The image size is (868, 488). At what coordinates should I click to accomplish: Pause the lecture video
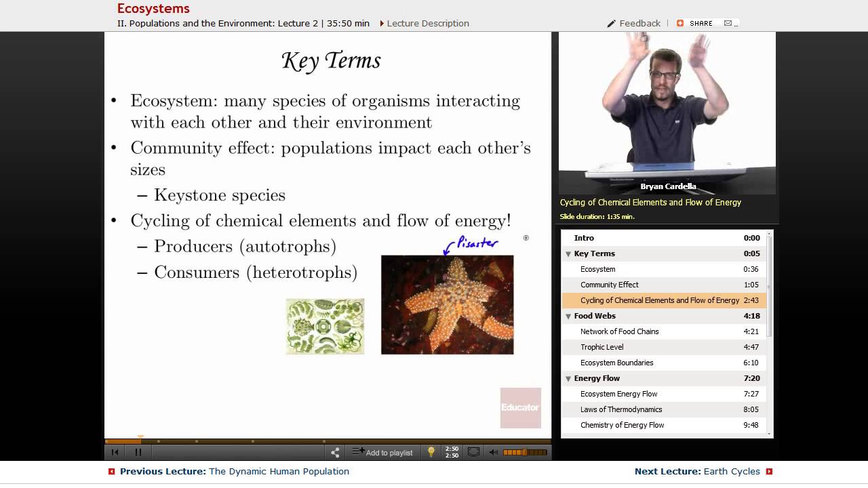(x=138, y=452)
